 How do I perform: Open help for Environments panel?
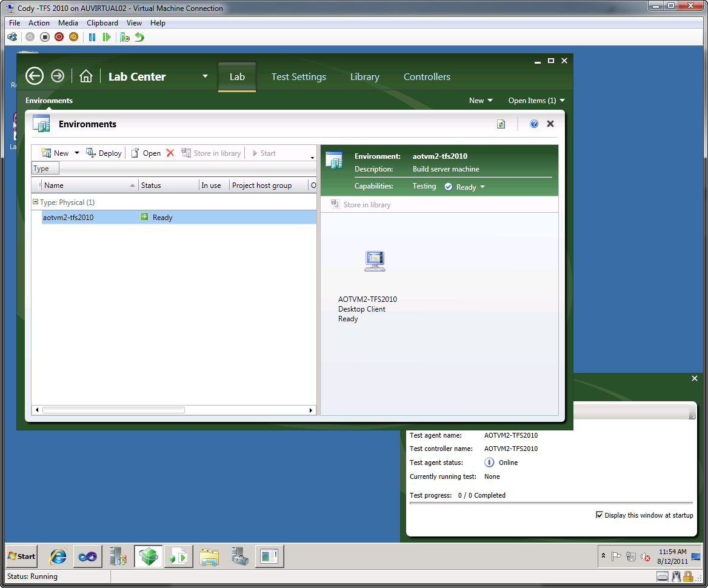coord(534,124)
